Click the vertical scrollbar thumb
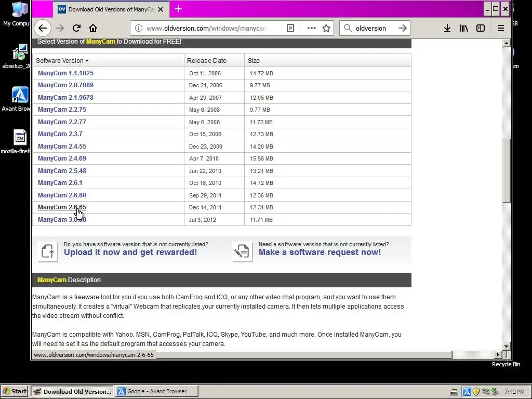 click(506, 171)
